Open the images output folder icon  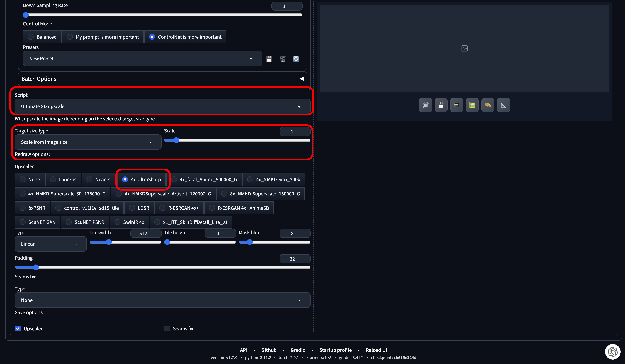425,105
